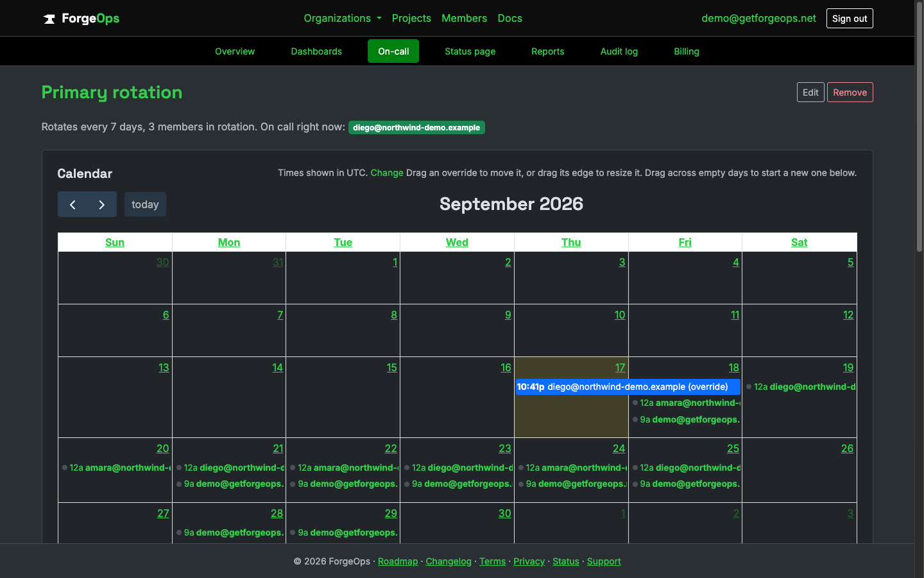Switch to the Dashboards tab
Image resolution: width=924 pixels, height=578 pixels.
pos(316,51)
